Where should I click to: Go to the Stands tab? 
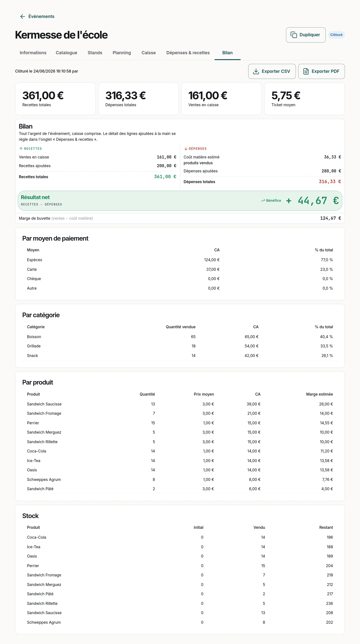tap(95, 53)
